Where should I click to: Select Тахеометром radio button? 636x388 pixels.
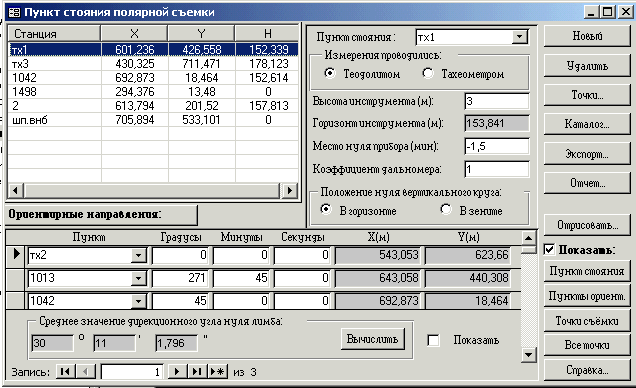(x=428, y=73)
